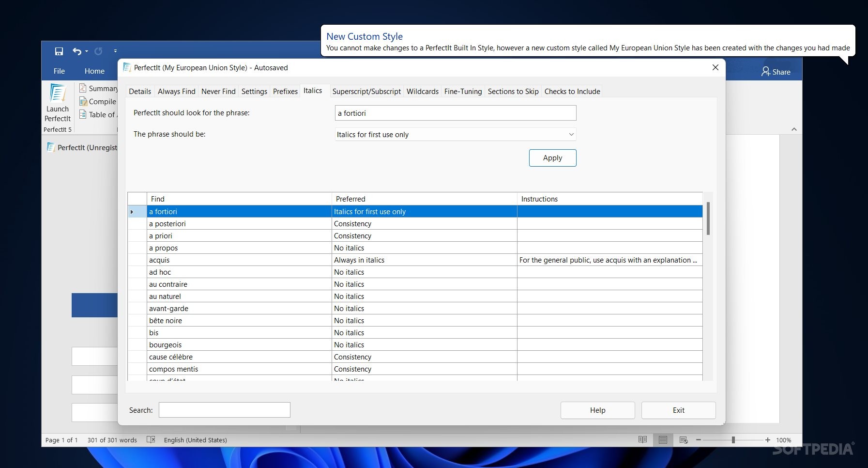Click the Compile icon in the ribbon
868x468 pixels.
pyautogui.click(x=83, y=101)
